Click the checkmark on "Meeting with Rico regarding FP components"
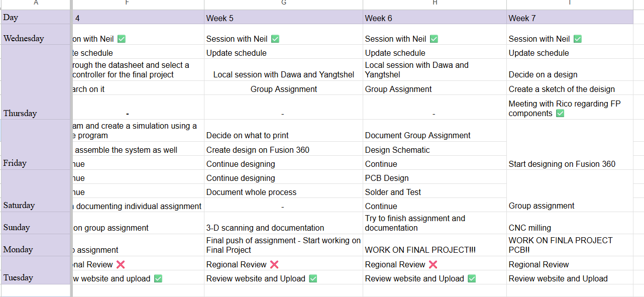The width and height of the screenshot is (644, 297). point(560,113)
